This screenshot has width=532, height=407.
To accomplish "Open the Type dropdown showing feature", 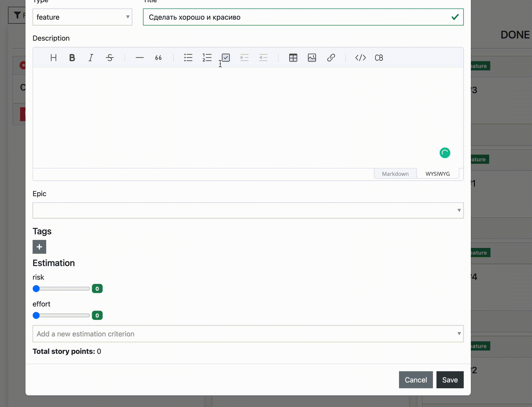I will tap(82, 17).
